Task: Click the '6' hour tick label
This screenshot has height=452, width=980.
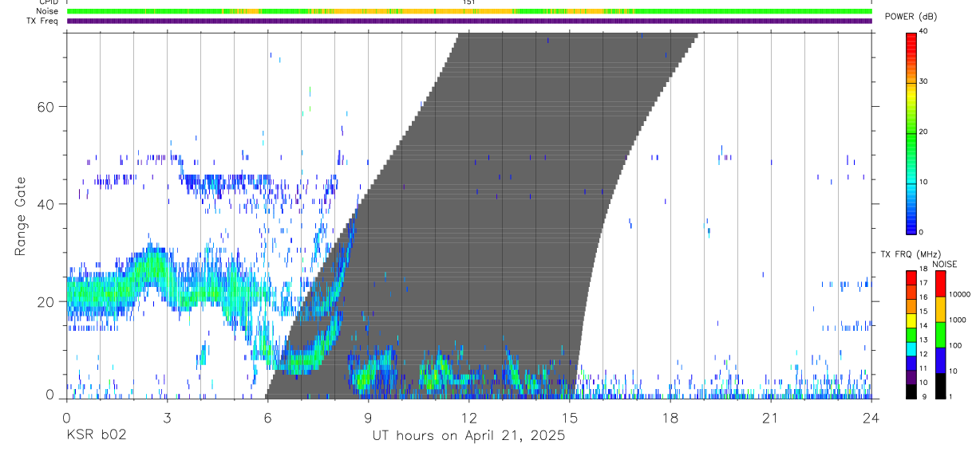Action: (x=267, y=416)
